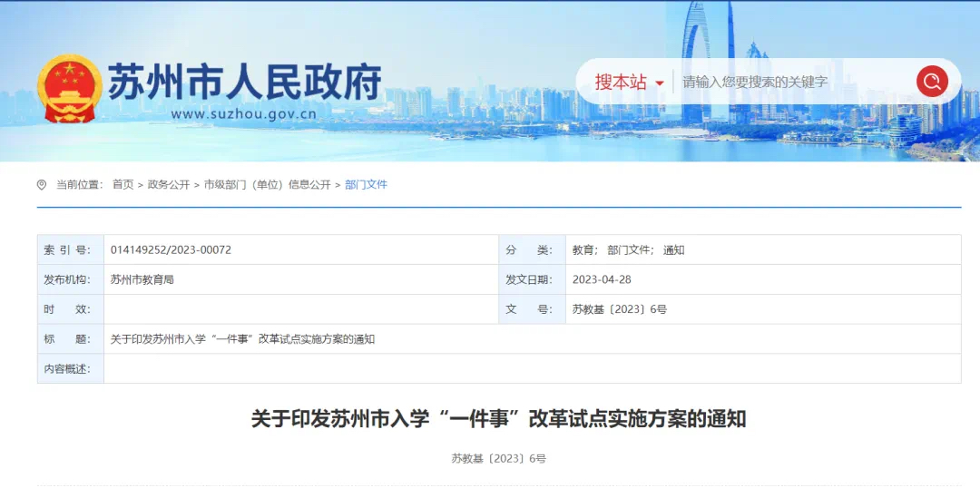Focus the keyword search input field
The width and height of the screenshot is (980, 488).
pos(789,82)
